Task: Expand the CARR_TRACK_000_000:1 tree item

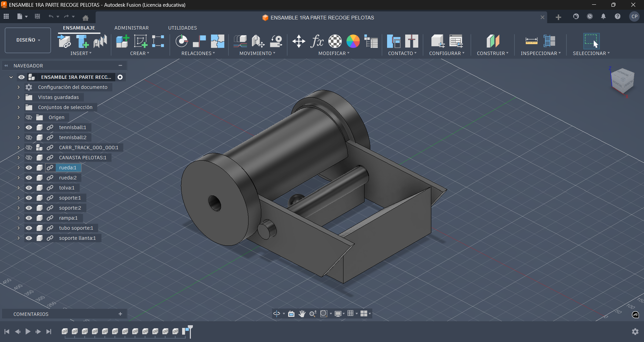Action: click(18, 148)
